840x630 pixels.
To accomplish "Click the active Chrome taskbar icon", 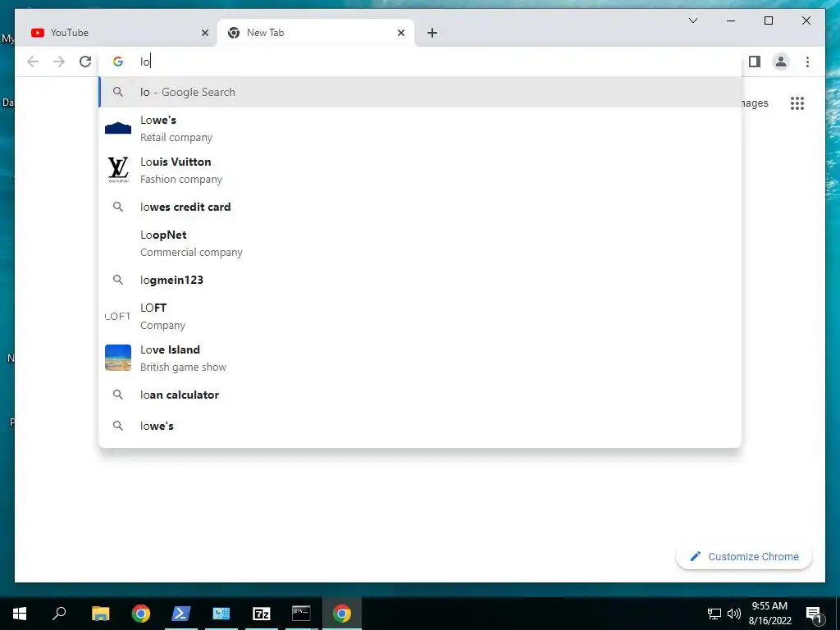I will [342, 614].
